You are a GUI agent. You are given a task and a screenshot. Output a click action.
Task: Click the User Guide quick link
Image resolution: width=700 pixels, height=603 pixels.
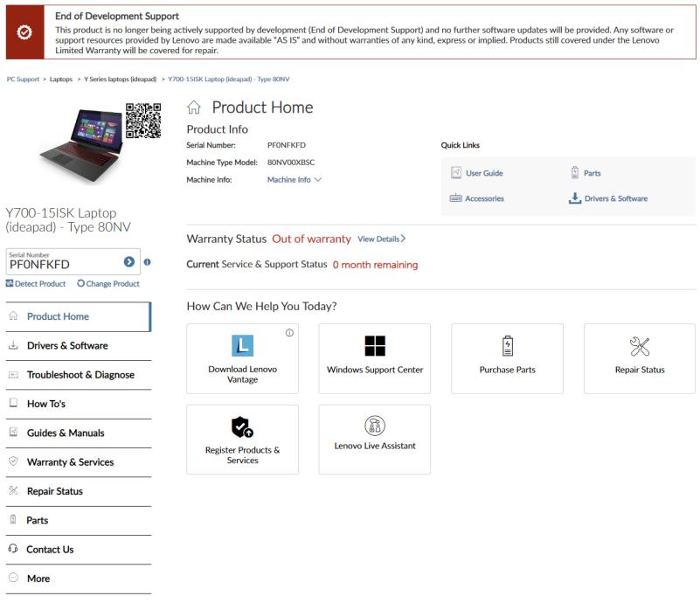pyautogui.click(x=483, y=173)
